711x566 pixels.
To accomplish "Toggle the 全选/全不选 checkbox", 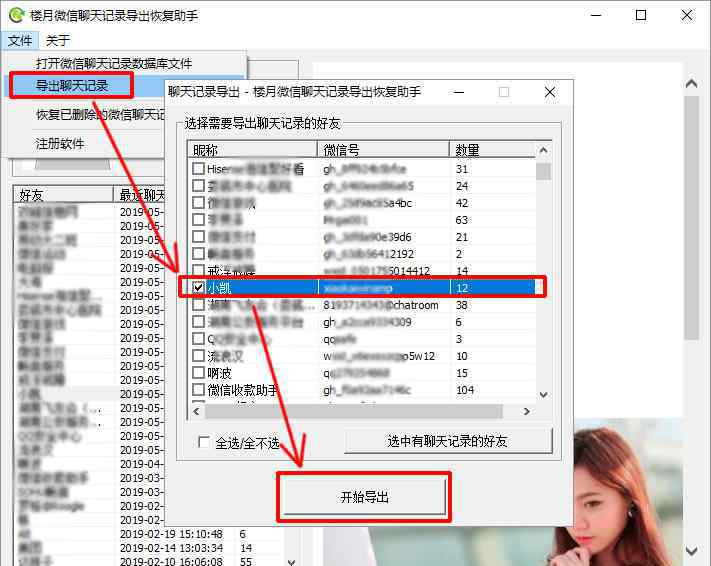I will (x=206, y=442).
